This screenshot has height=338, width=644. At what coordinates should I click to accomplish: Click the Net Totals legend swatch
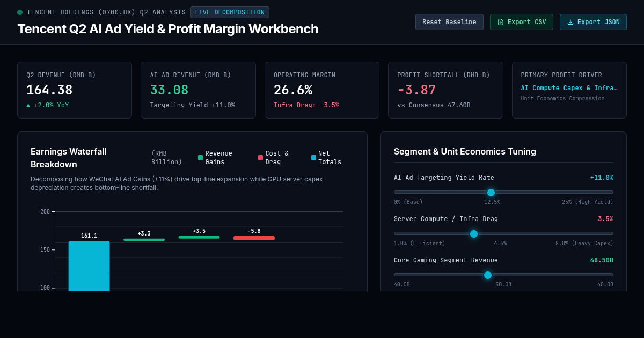314,158
